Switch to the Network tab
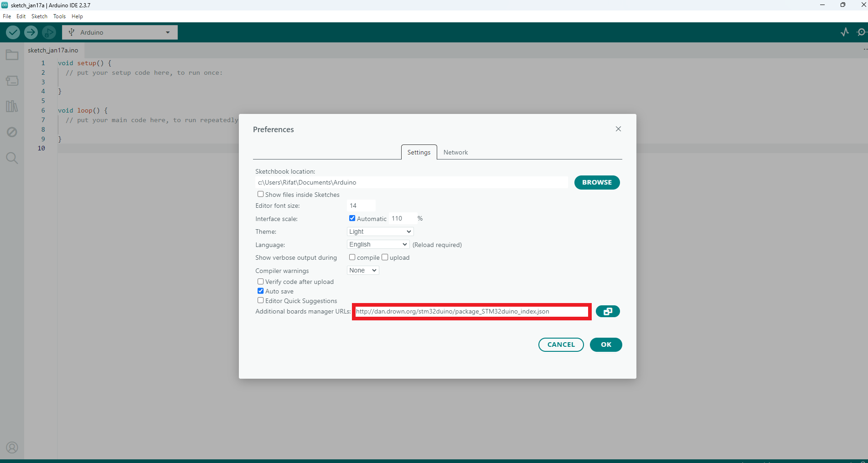The height and width of the screenshot is (463, 868). [x=455, y=152]
